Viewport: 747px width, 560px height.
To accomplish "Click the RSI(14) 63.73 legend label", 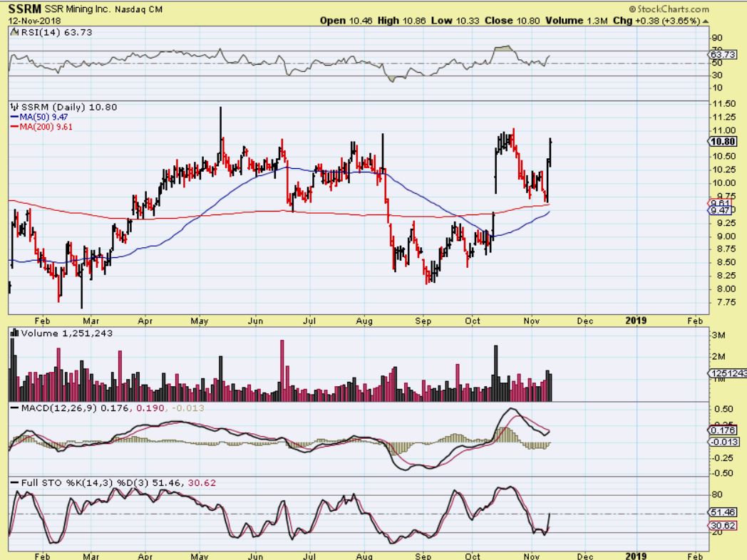I will (x=57, y=32).
